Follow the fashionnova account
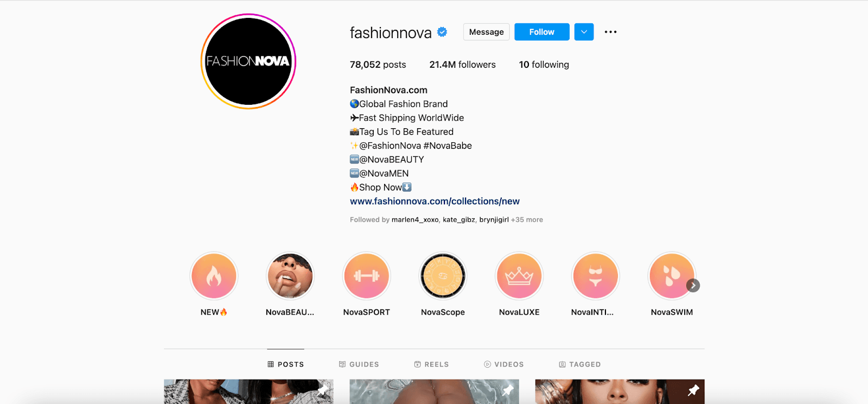The height and width of the screenshot is (404, 868). 542,32
